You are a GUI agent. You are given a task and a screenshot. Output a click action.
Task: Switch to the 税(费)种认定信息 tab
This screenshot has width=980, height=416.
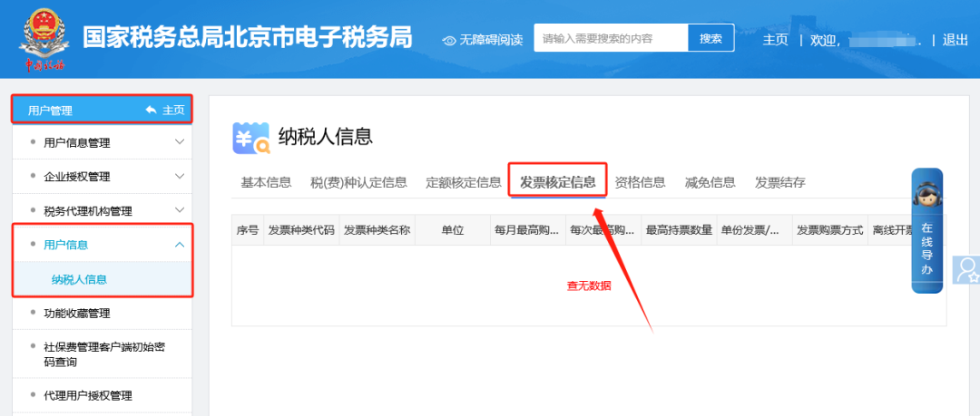click(x=358, y=182)
